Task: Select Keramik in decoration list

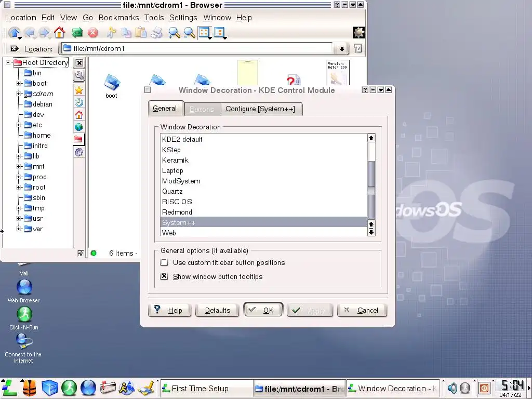Action: point(263,160)
